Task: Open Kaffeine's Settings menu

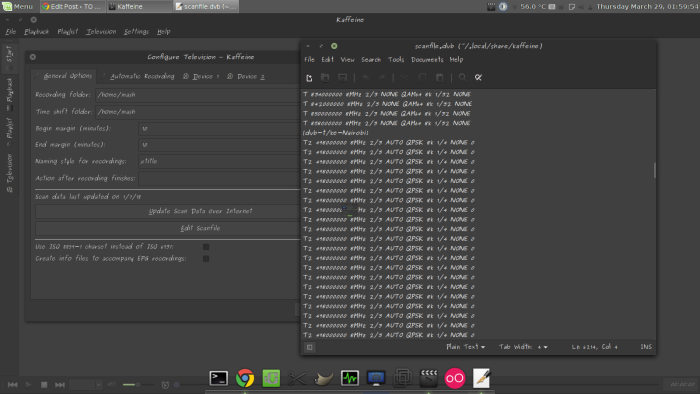Action: [x=136, y=32]
